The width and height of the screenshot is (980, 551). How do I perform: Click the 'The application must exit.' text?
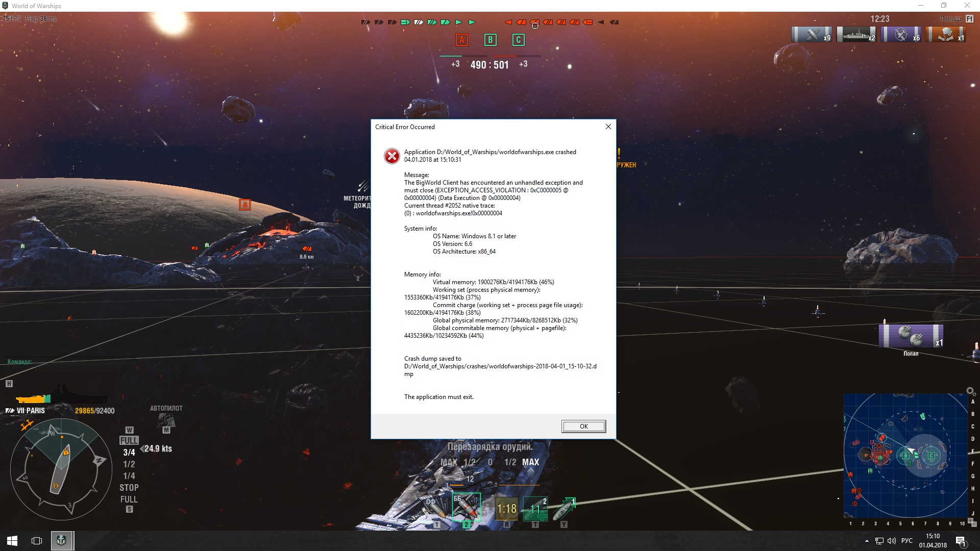point(439,397)
